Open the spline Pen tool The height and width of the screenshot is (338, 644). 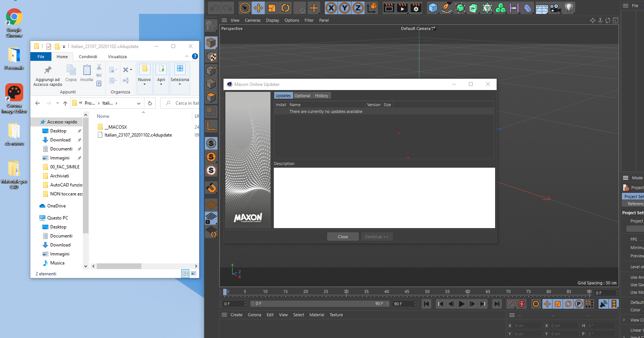(447, 8)
